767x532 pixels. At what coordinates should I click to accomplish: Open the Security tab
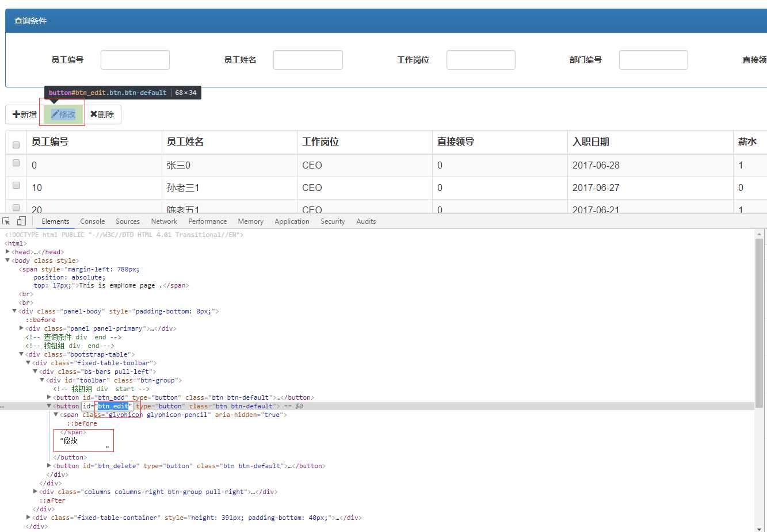(x=333, y=221)
